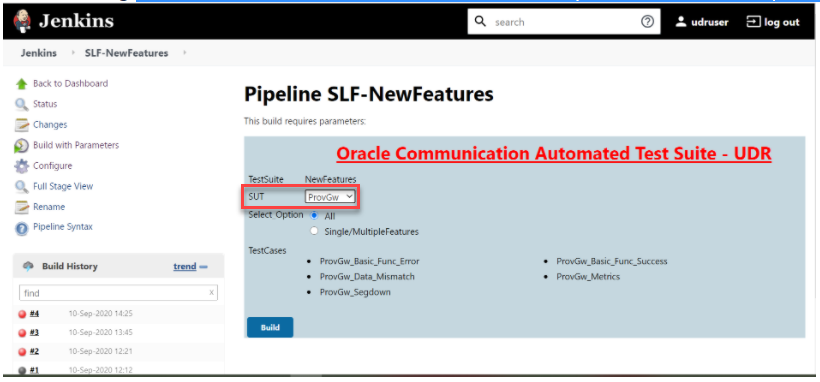
Task: Open the Full Stage View menu item
Action: [x=63, y=186]
